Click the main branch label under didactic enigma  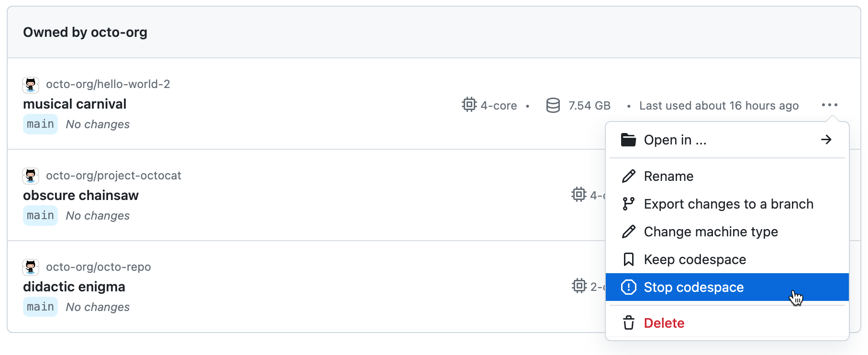(x=40, y=307)
